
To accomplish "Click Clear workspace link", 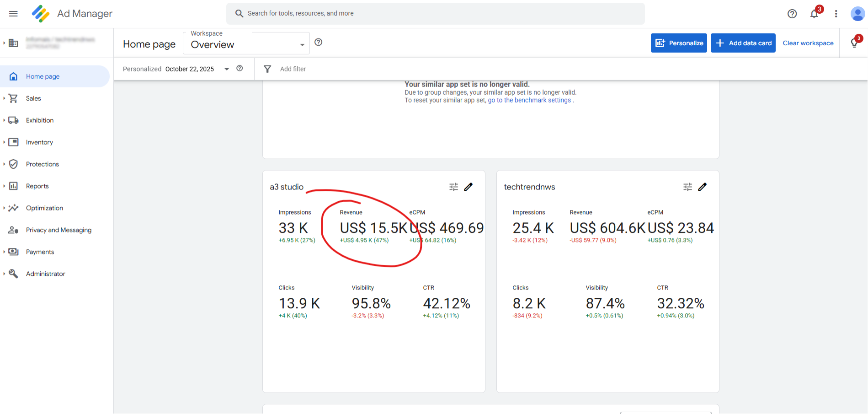I will 808,43.
